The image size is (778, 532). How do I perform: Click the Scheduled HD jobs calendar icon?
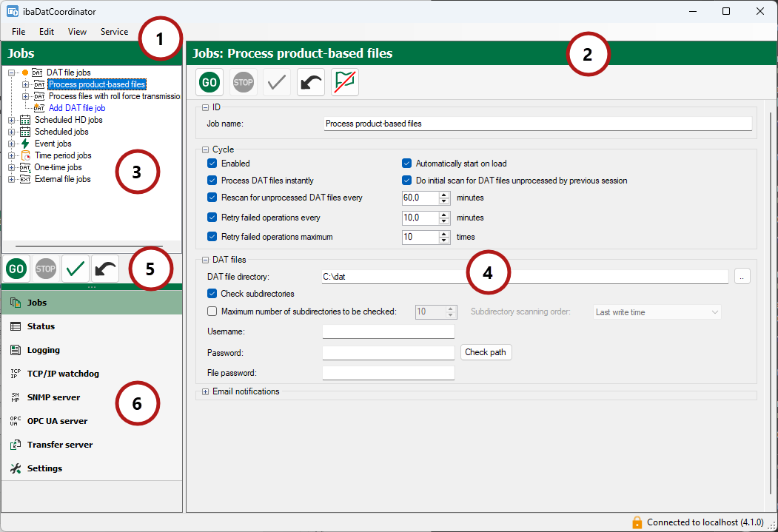[25, 120]
